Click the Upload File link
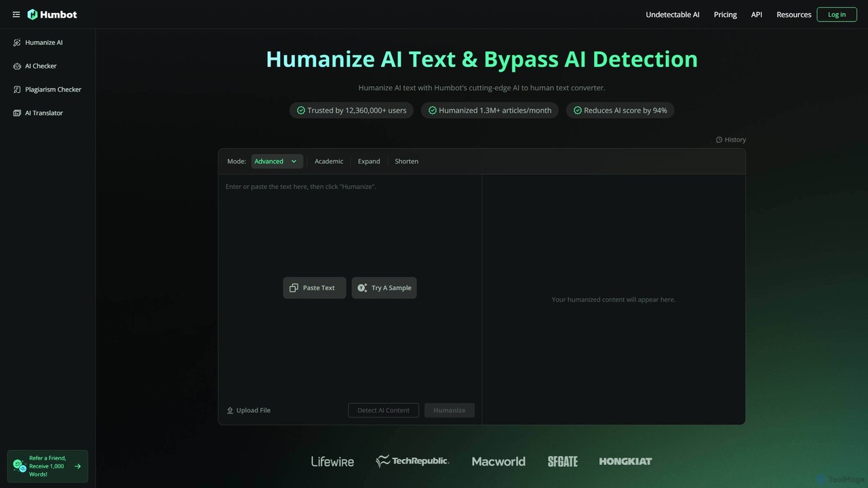 (249, 410)
